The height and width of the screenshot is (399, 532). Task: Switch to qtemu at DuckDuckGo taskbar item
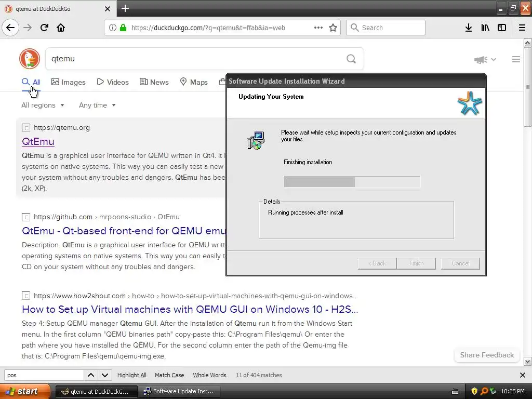pyautogui.click(x=96, y=392)
